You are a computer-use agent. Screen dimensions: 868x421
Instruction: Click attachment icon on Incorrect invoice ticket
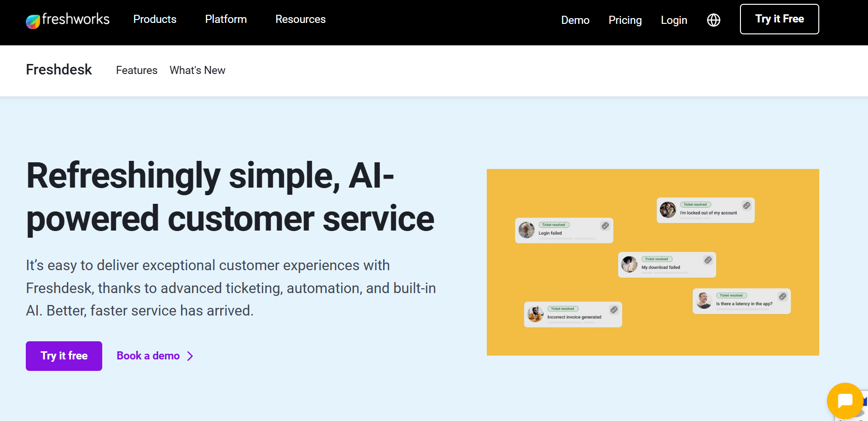click(614, 310)
